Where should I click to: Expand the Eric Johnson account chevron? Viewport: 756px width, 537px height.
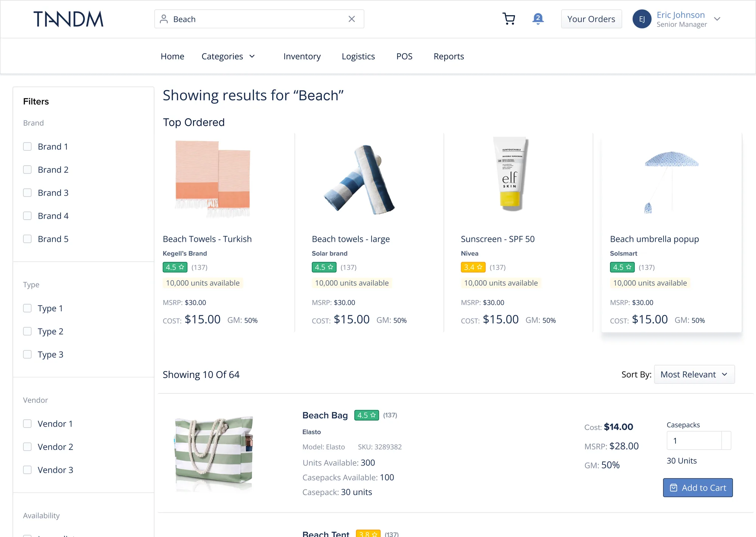tap(717, 19)
